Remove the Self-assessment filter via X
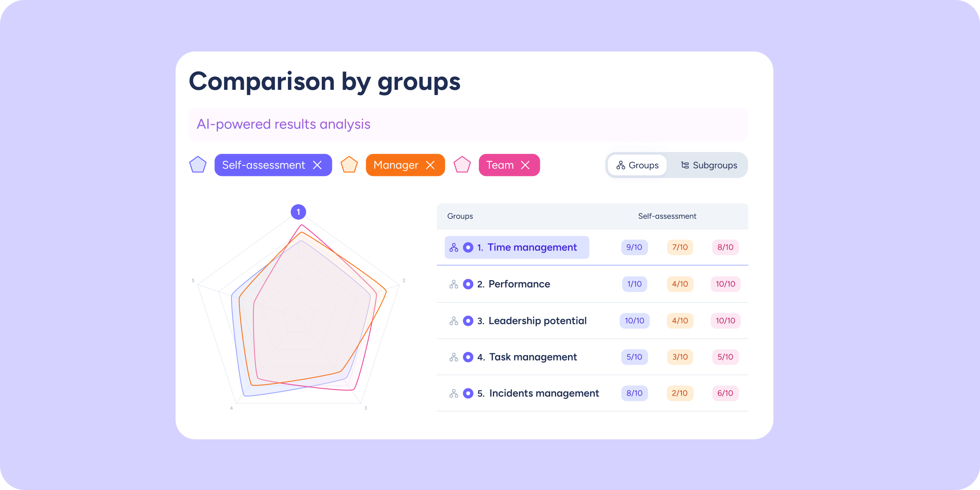 click(x=317, y=165)
